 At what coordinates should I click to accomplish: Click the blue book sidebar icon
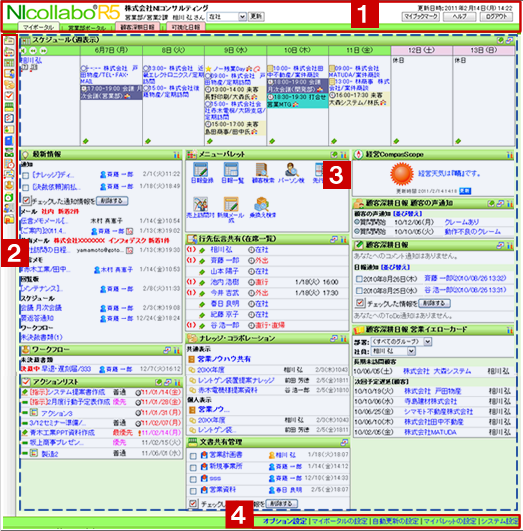click(9, 140)
